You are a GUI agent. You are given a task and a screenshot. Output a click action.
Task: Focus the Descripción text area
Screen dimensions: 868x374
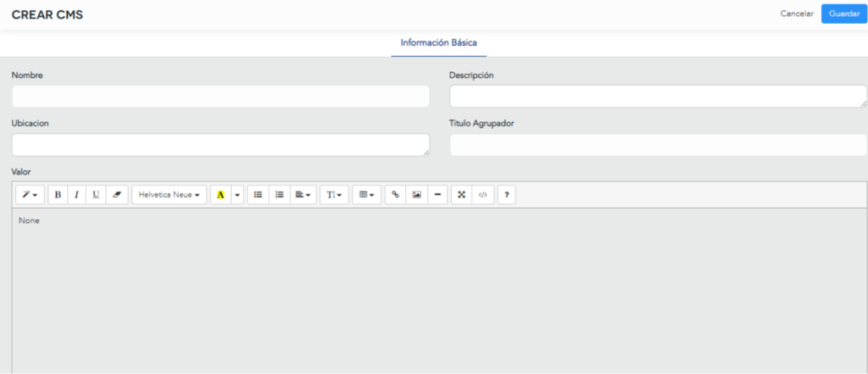pos(658,97)
